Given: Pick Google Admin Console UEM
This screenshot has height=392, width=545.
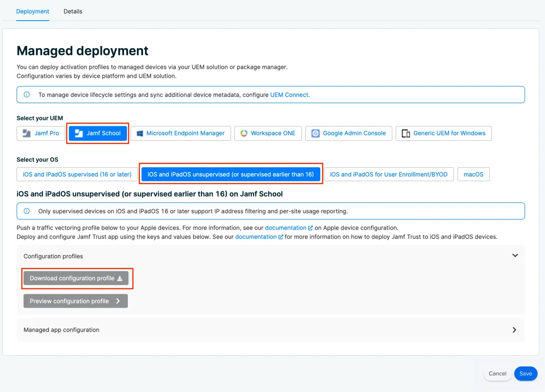Looking at the screenshot, I should pyautogui.click(x=349, y=133).
